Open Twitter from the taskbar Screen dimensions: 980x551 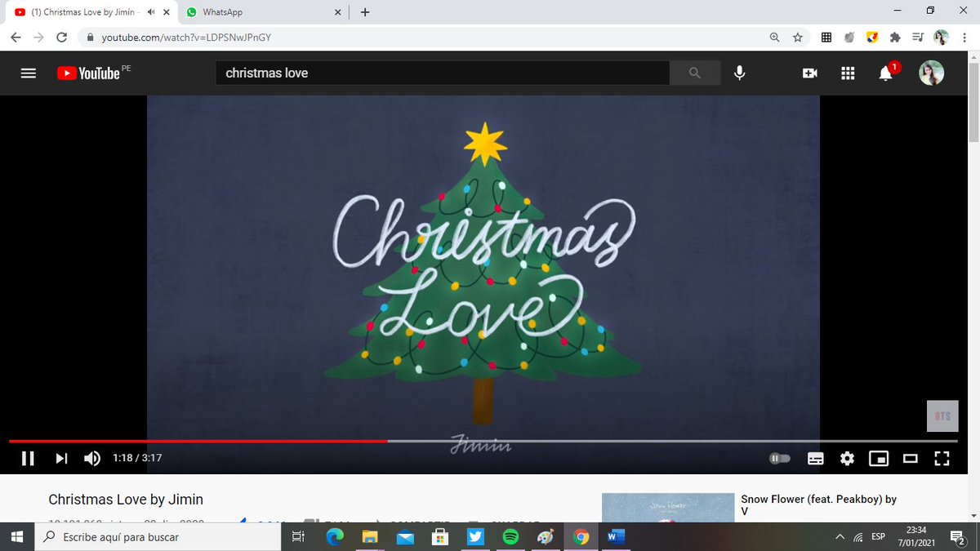point(475,536)
